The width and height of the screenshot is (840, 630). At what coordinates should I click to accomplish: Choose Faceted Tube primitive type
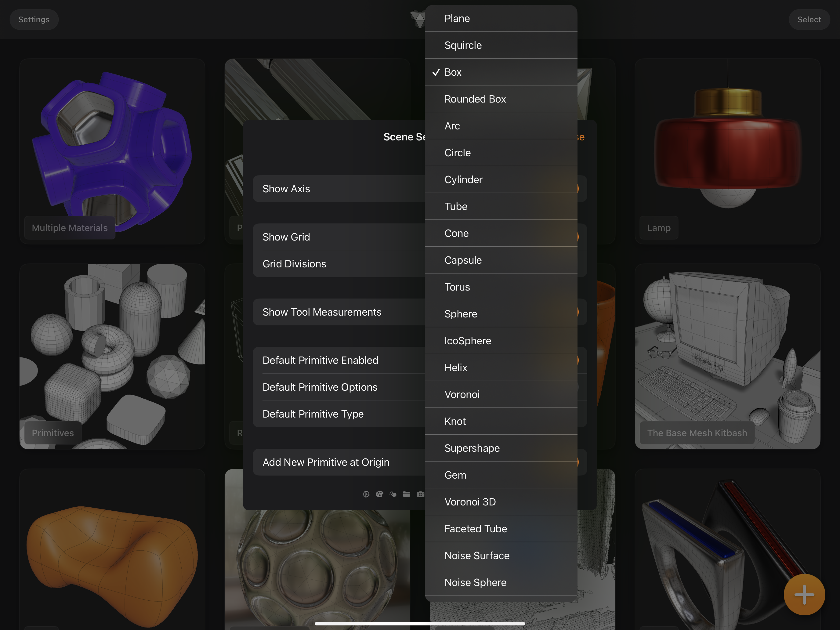coord(501,529)
